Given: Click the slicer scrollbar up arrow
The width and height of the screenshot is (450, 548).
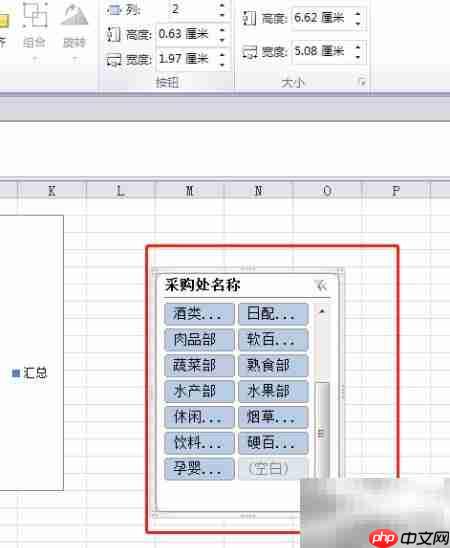Looking at the screenshot, I should pos(322,311).
